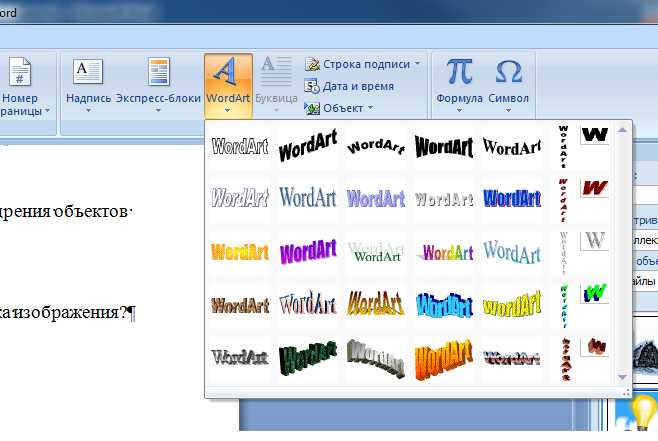Viewport: 658px width, 441px height.
Task: Expand the Объект dropdown arrow
Action: pos(371,108)
